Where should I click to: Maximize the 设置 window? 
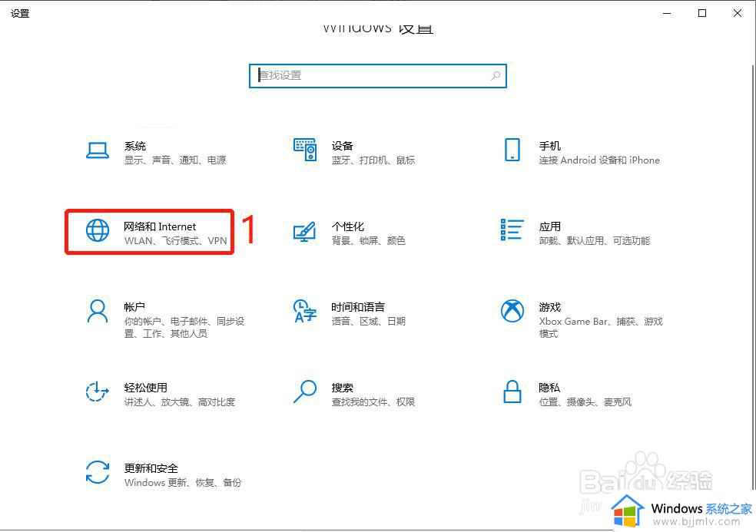coord(702,14)
